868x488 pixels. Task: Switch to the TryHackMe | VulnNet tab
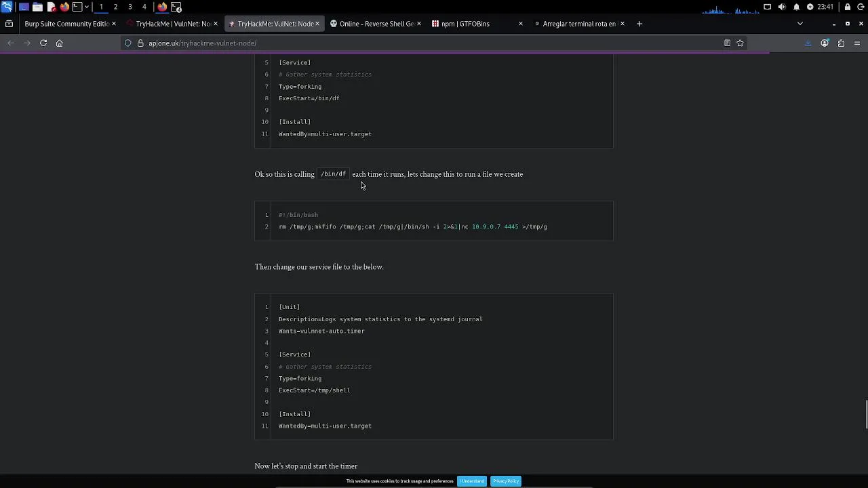click(x=172, y=24)
